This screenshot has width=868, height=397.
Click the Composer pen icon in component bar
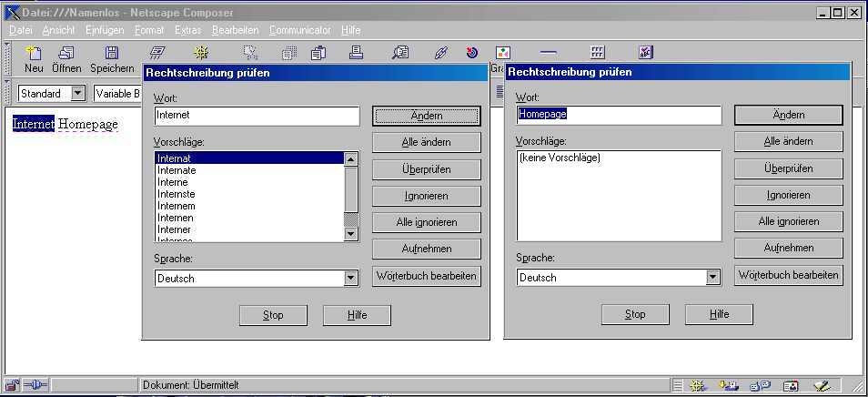pos(822,385)
